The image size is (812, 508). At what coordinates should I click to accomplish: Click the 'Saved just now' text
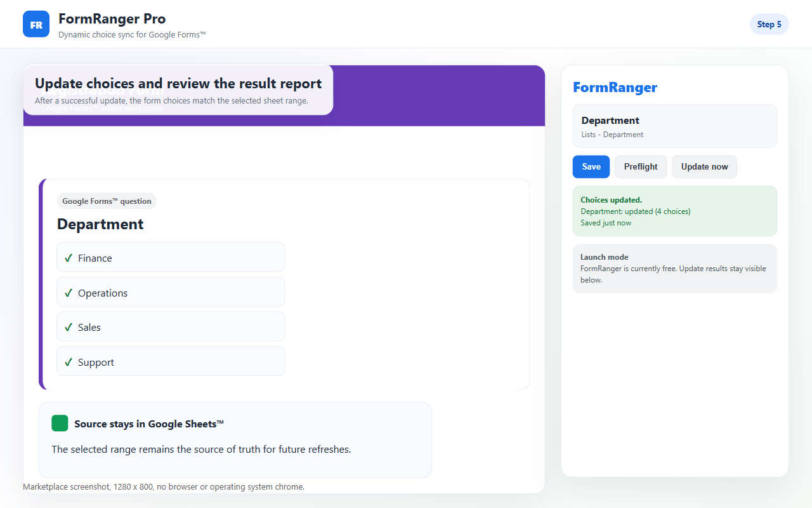pyautogui.click(x=606, y=223)
